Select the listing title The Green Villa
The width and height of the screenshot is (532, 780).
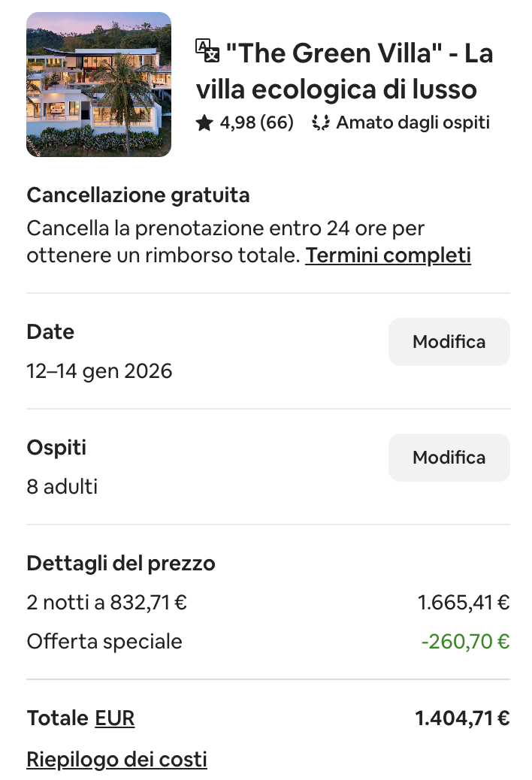coord(338,71)
